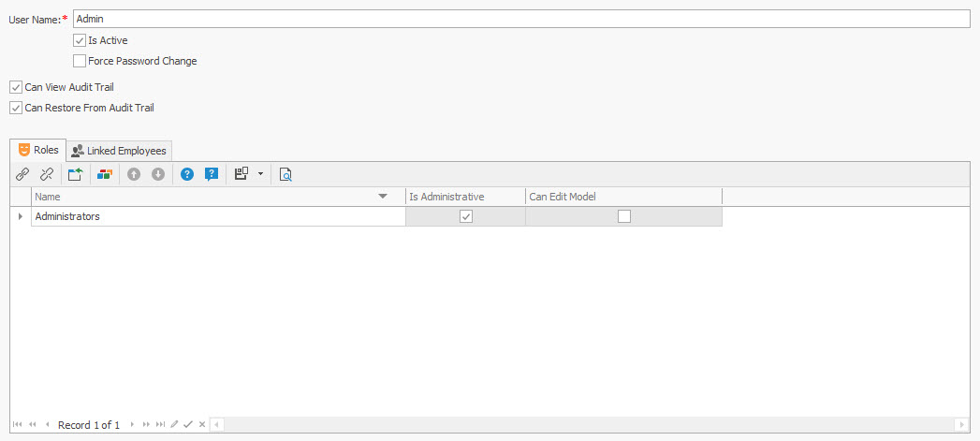
Task: Click the move up arrow icon
Action: point(134,174)
